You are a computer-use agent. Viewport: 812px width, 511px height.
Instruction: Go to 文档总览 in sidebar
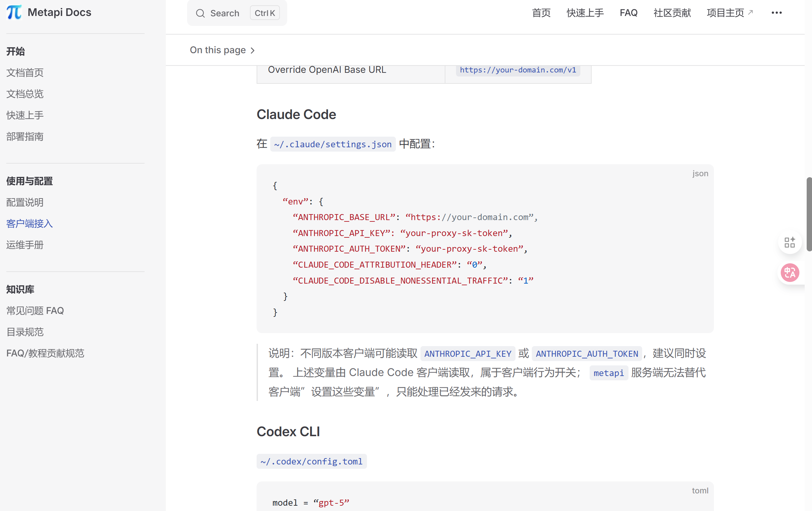(25, 94)
